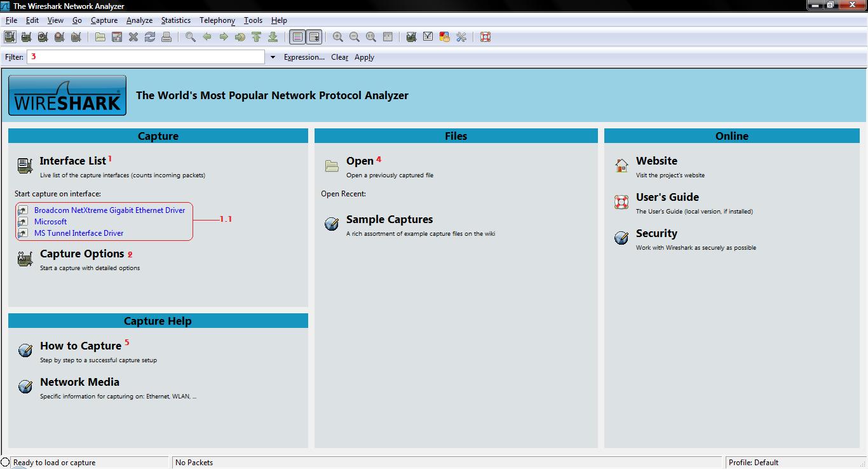Open the interface list toolbar icon

click(x=10, y=37)
